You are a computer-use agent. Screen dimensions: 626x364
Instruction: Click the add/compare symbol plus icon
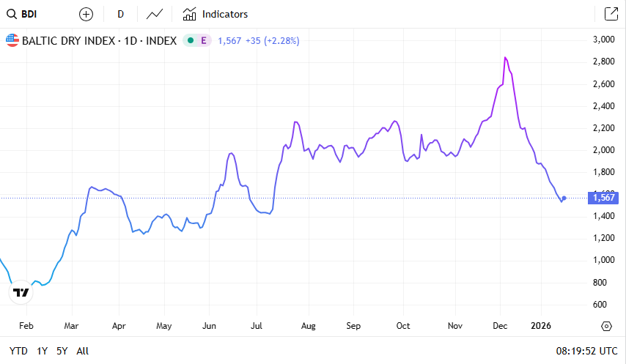(x=86, y=14)
